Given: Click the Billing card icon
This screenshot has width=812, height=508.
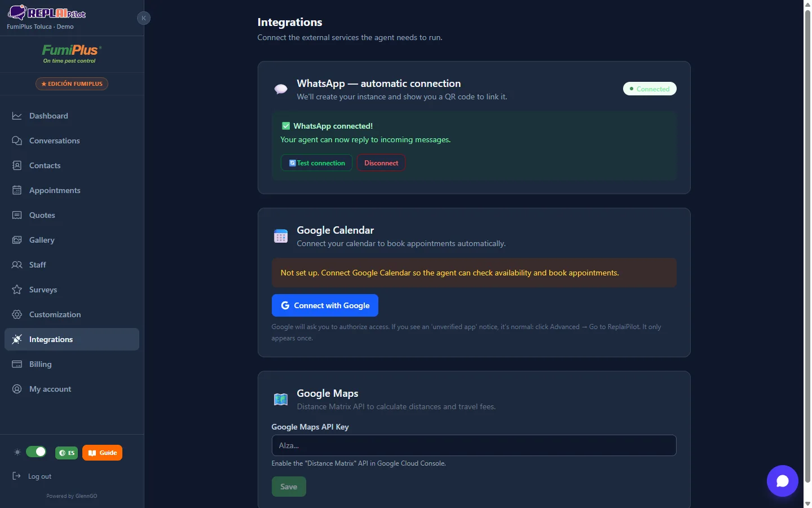Looking at the screenshot, I should [x=17, y=364].
